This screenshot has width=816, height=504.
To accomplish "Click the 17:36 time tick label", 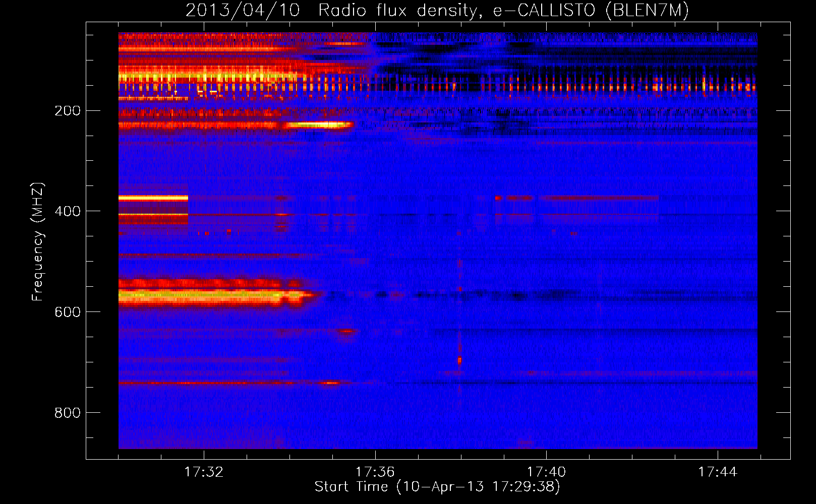I will (375, 472).
